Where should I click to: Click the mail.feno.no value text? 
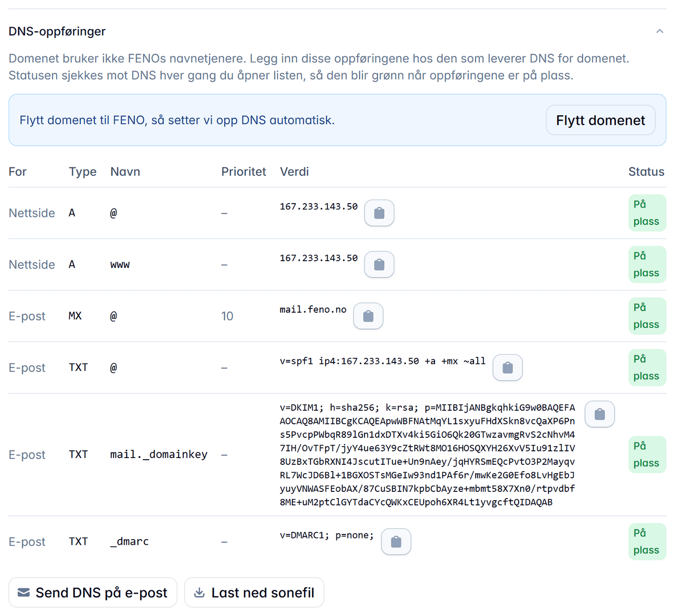(x=313, y=310)
